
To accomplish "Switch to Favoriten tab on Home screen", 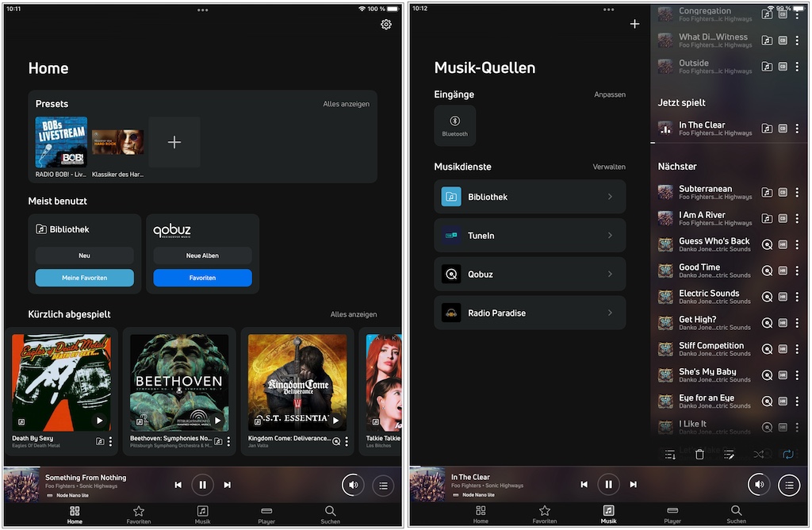I will [x=138, y=515].
